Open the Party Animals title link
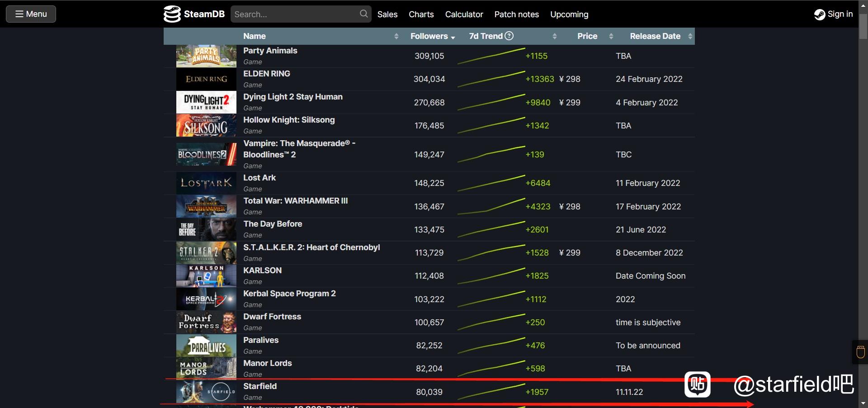This screenshot has height=408, width=868. coord(270,51)
